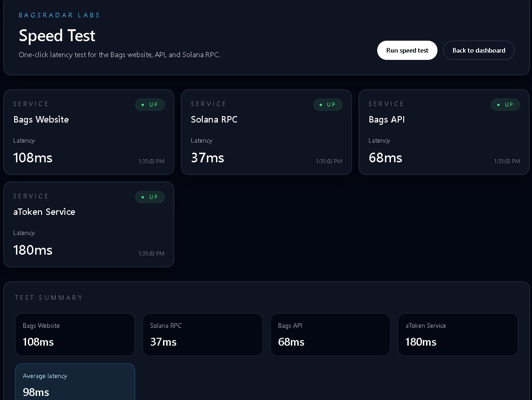Image resolution: width=532 pixels, height=400 pixels.
Task: Click the 68ms latency value in Bags API service card
Action: 385,158
